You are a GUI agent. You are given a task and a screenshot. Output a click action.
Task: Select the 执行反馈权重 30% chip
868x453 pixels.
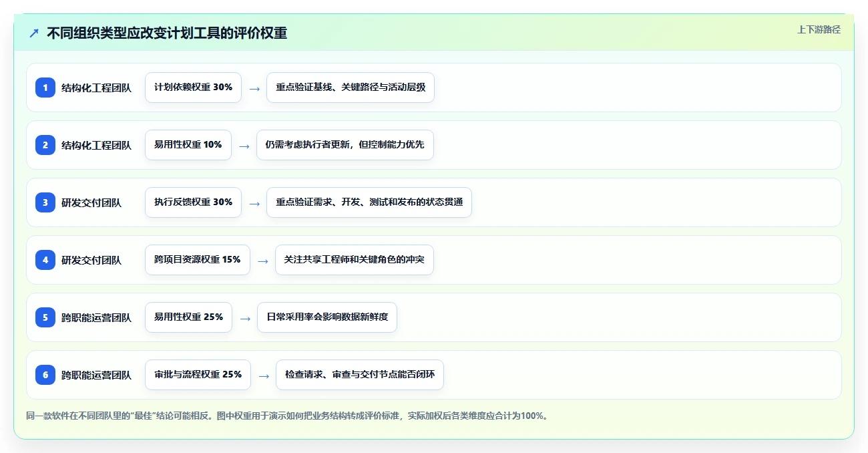tap(193, 202)
